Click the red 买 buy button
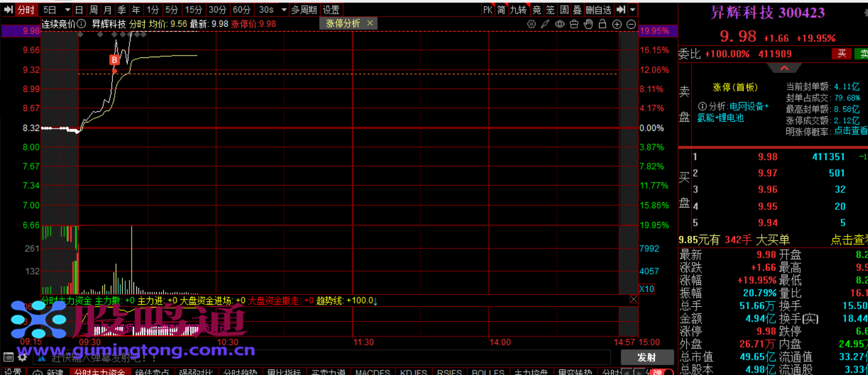This screenshot has width=868, height=375. [x=841, y=54]
